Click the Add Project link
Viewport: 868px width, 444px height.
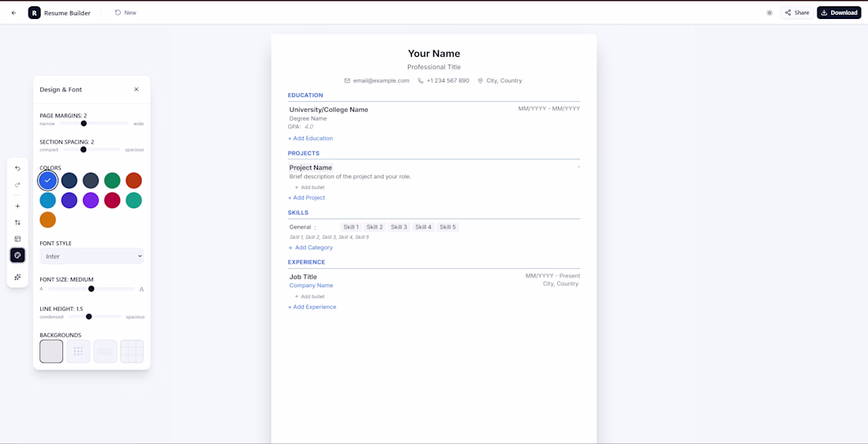[x=306, y=197]
